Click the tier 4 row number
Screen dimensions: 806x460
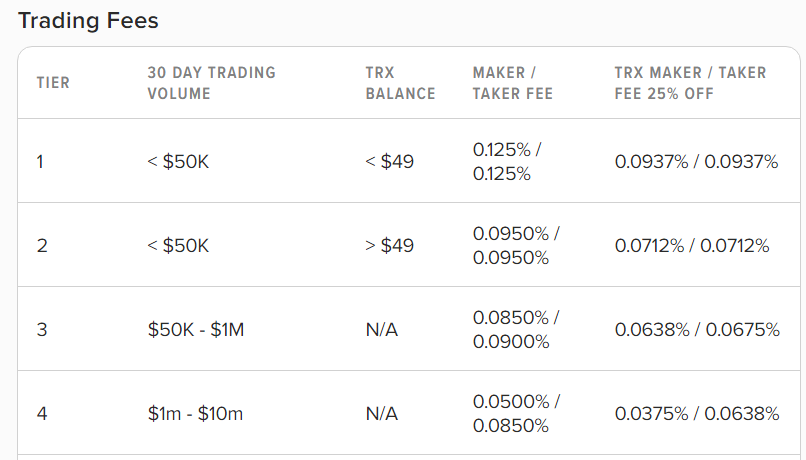pyautogui.click(x=42, y=414)
